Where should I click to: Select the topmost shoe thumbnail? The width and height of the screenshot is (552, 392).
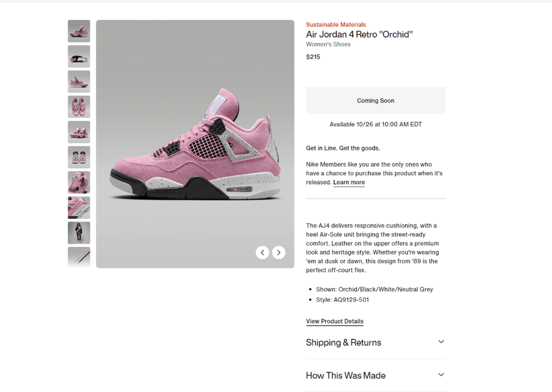[78, 31]
